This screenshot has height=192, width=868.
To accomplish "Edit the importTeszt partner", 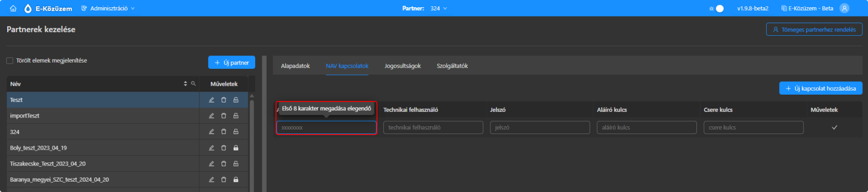I will tap(211, 116).
